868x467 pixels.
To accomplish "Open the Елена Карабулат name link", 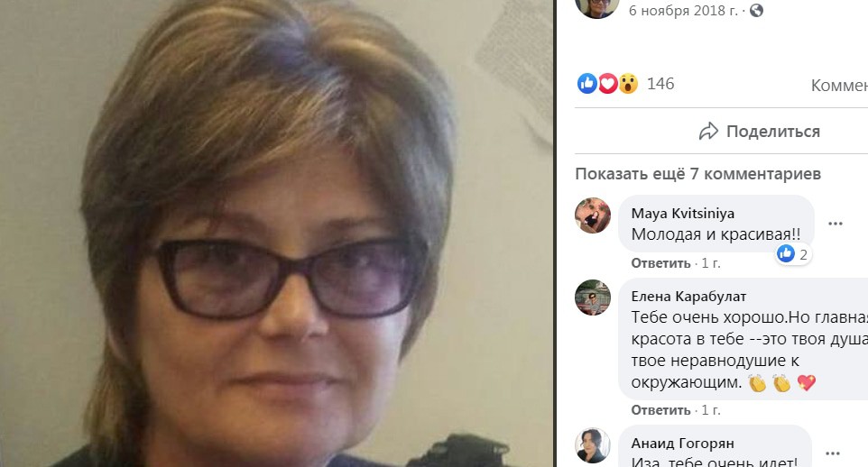I will (x=688, y=297).
